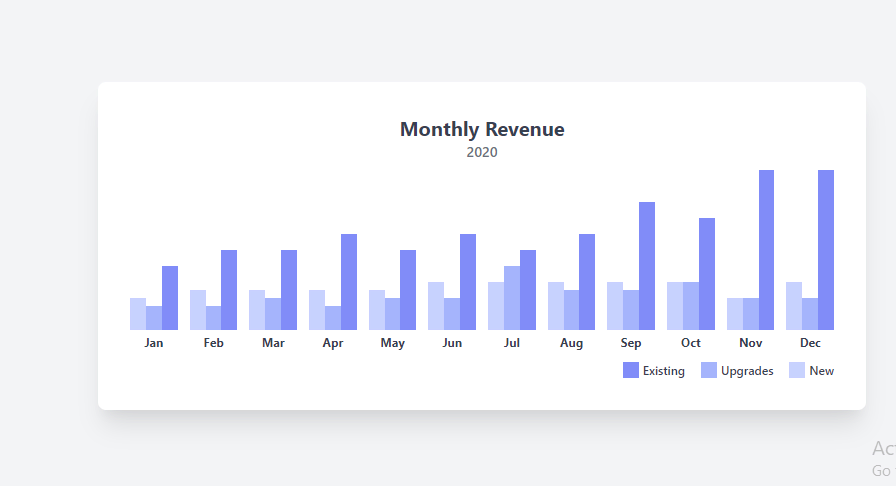Viewport: 896px width, 486px height.
Task: Select the Jul axis label
Action: click(511, 342)
